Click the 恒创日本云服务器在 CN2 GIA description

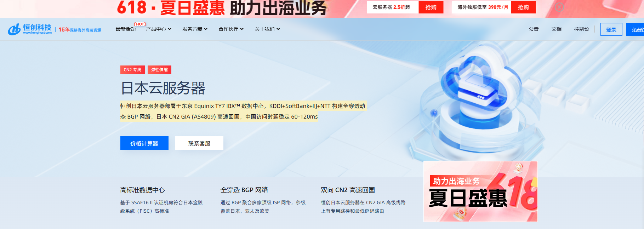click(x=363, y=207)
